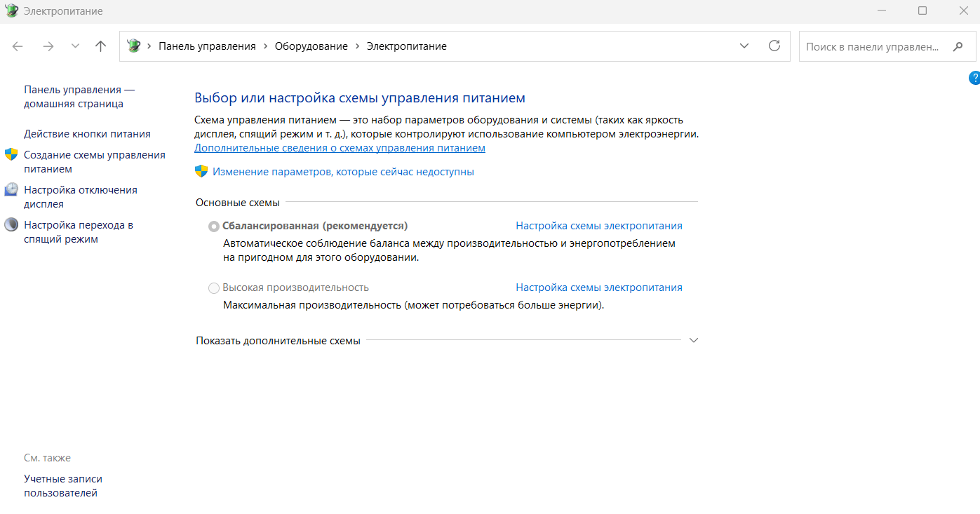Select the Сбалансированная power plan radio button
Image resolution: width=980 pixels, height=514 pixels.
tap(214, 226)
